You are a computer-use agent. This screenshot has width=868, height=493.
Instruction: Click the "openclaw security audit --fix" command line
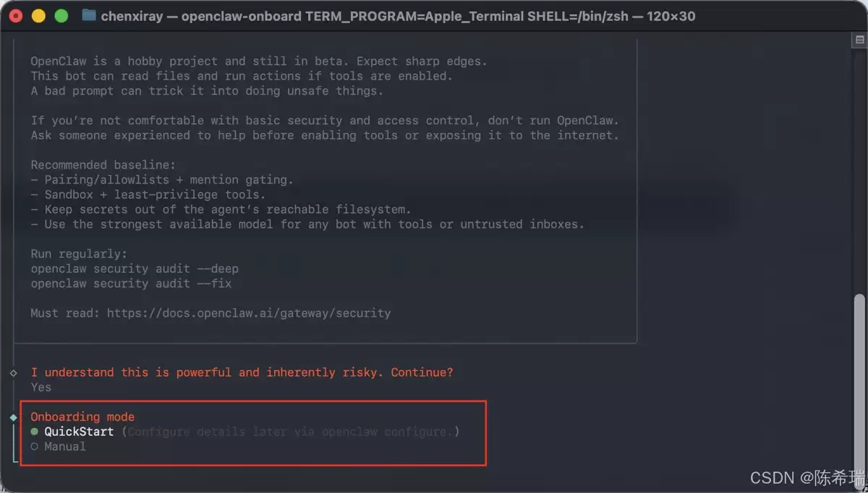point(131,284)
